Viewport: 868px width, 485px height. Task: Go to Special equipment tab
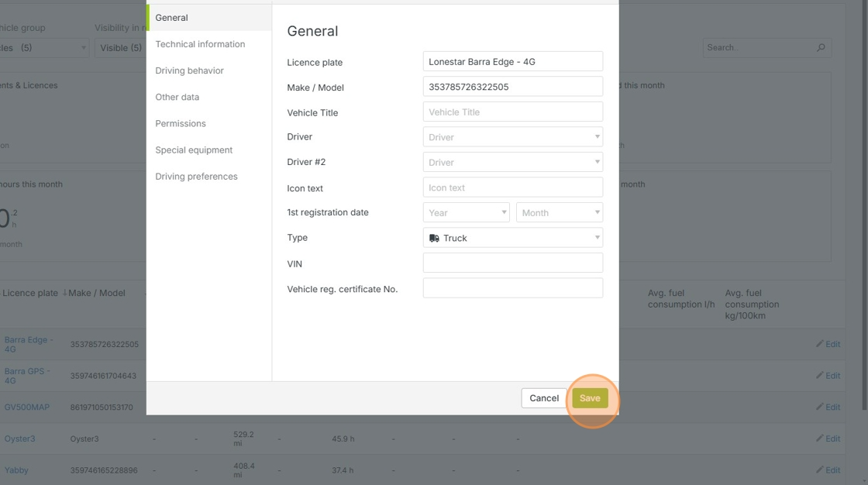[208, 150]
